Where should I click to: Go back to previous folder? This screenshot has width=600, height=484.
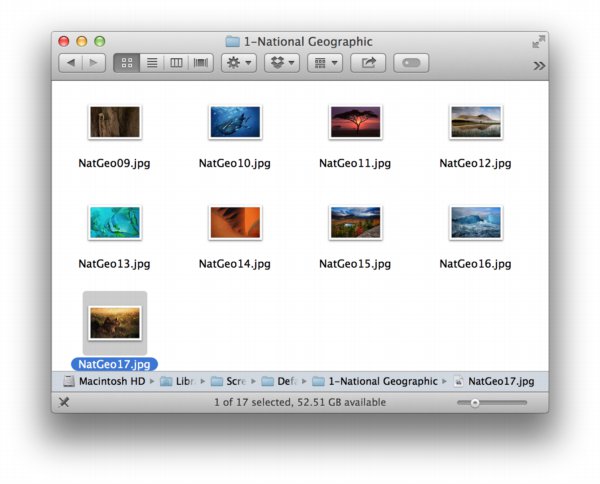(70, 63)
